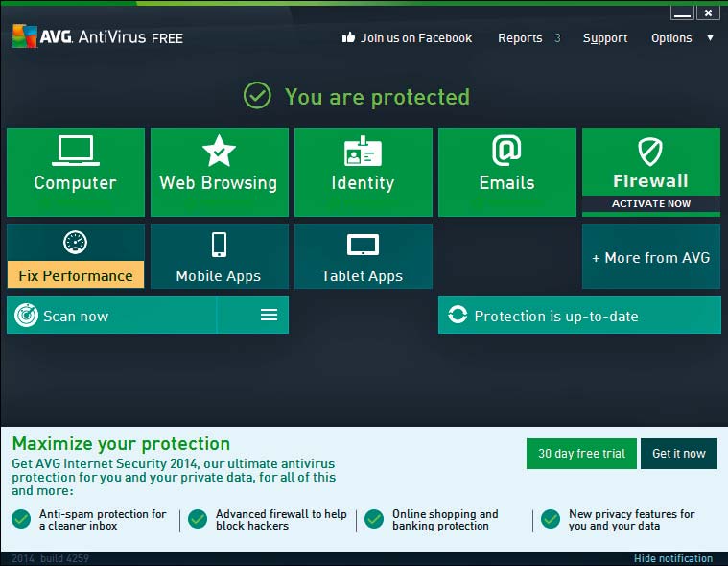Click the New privacy features checkmark icon
This screenshot has width=728, height=566.
click(551, 519)
